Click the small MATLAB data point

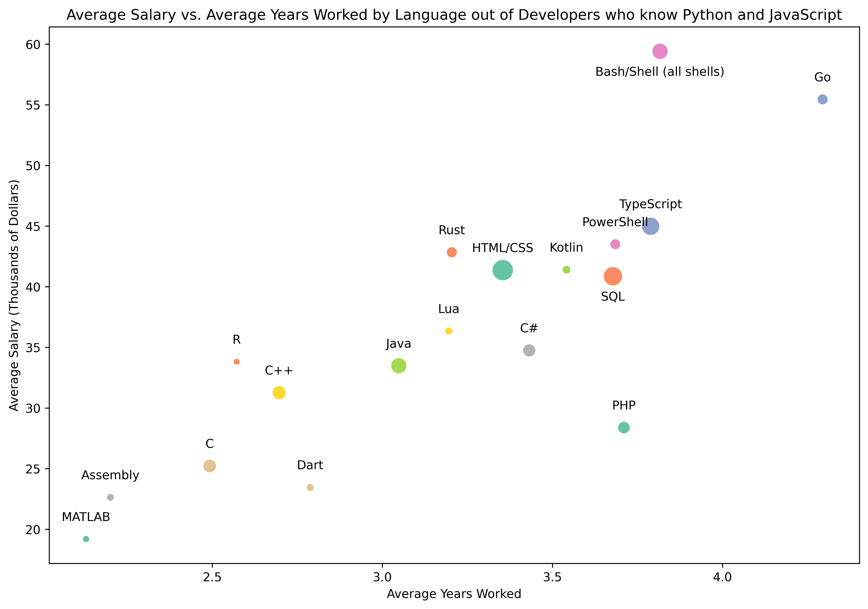86,539
